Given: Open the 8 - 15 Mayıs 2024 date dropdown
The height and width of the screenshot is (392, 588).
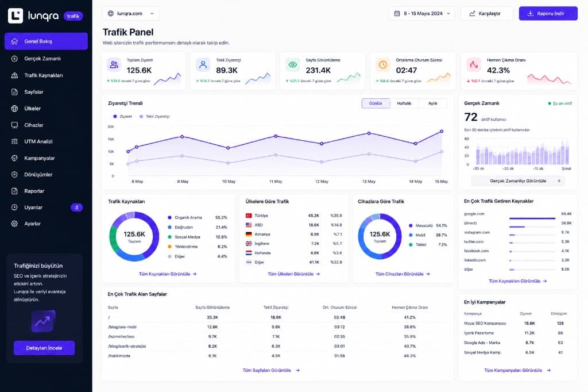Looking at the screenshot, I should 422,14.
